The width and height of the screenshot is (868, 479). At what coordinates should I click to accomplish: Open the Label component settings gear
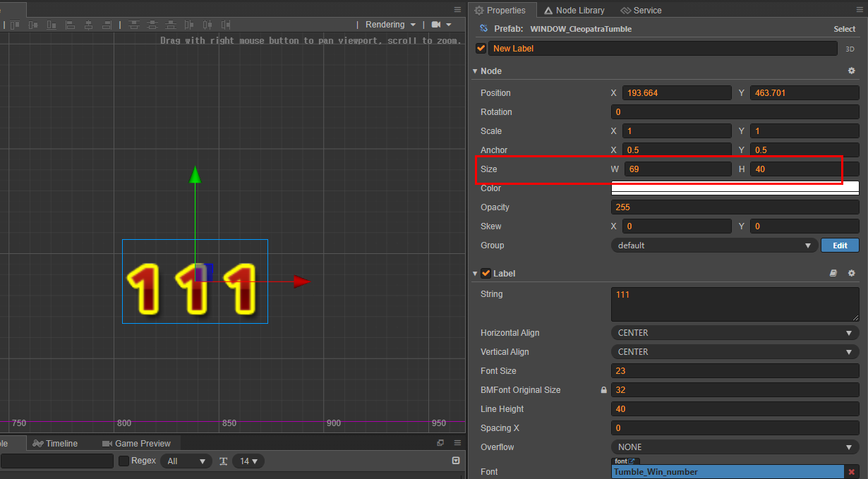(x=851, y=273)
